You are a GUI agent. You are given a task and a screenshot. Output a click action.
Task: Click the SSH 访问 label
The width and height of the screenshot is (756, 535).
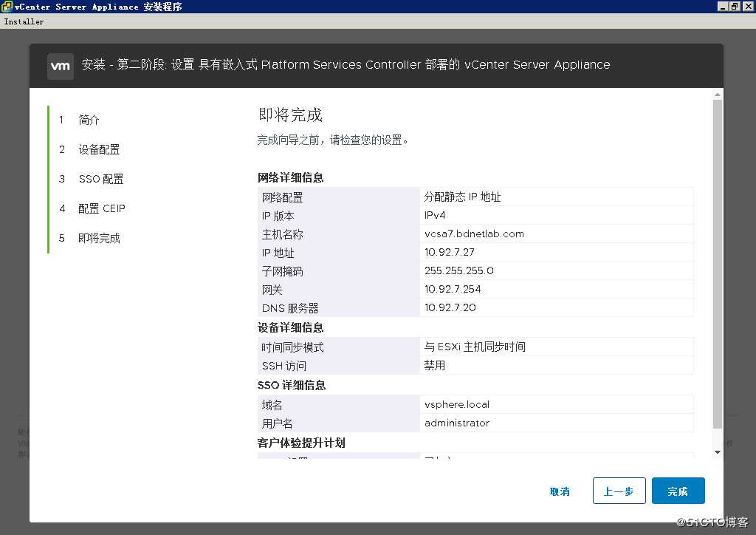tap(284, 366)
